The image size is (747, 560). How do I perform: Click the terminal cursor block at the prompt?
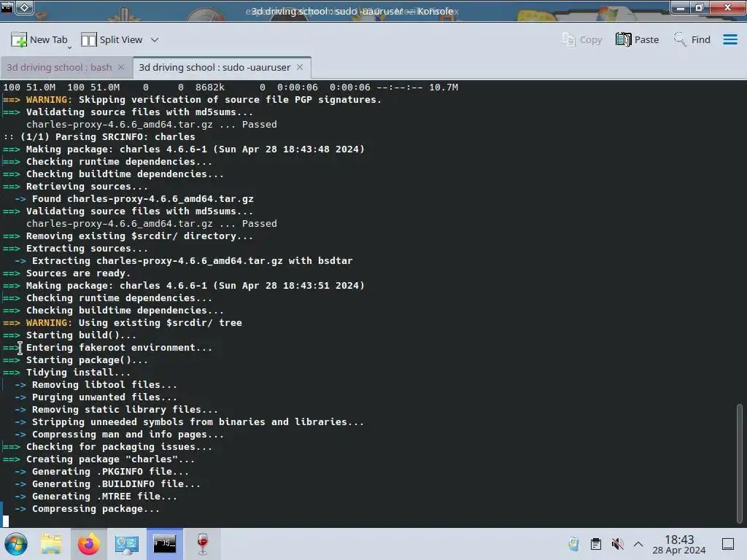(x=6, y=521)
